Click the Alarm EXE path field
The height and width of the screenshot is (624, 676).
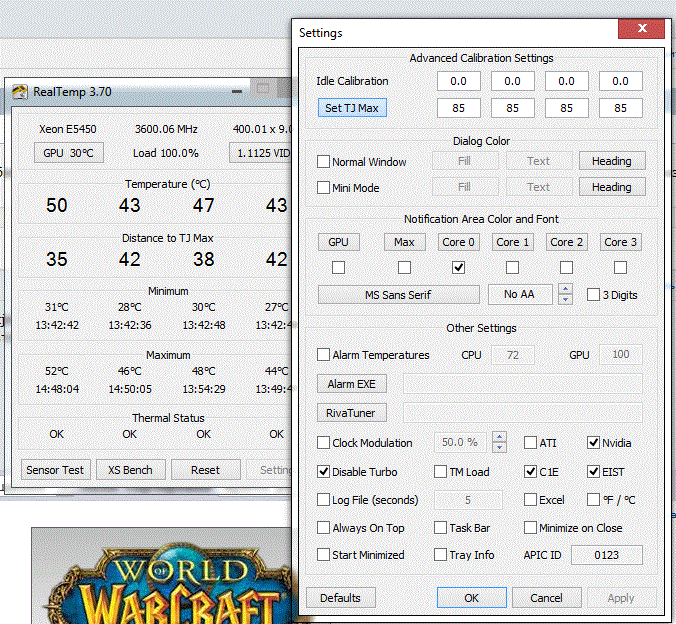pyautogui.click(x=523, y=384)
